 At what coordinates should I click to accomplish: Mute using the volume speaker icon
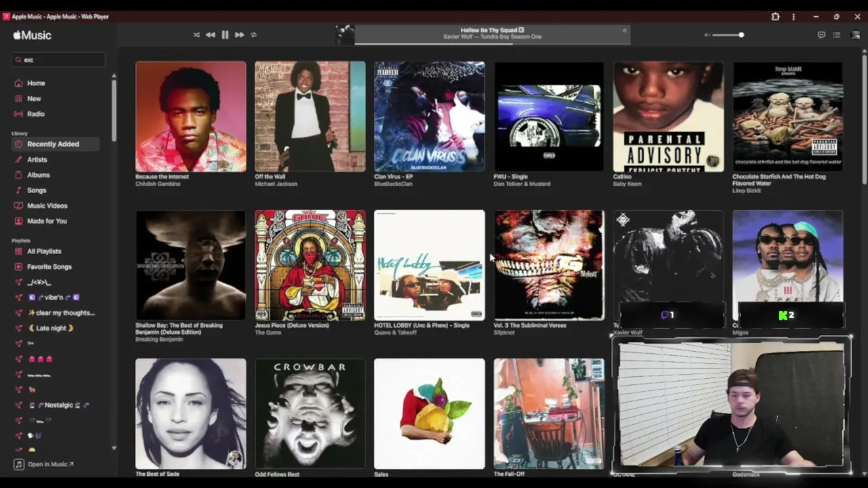click(707, 35)
